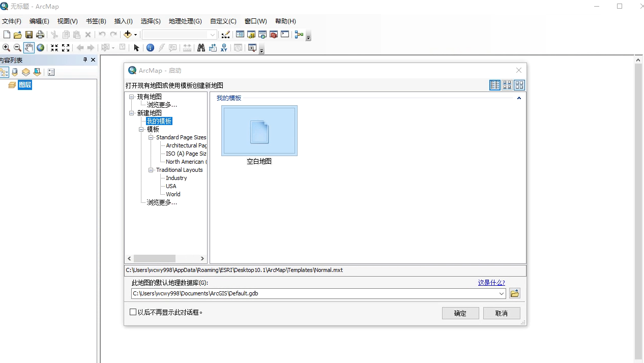
Task: Open the 自定义(C) menu
Action: (x=223, y=21)
